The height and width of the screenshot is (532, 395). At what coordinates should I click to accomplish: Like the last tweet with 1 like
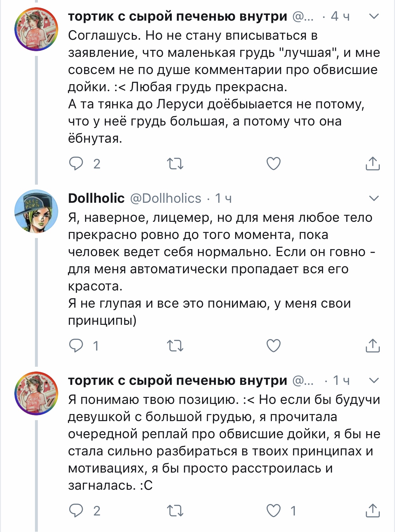[x=274, y=511]
